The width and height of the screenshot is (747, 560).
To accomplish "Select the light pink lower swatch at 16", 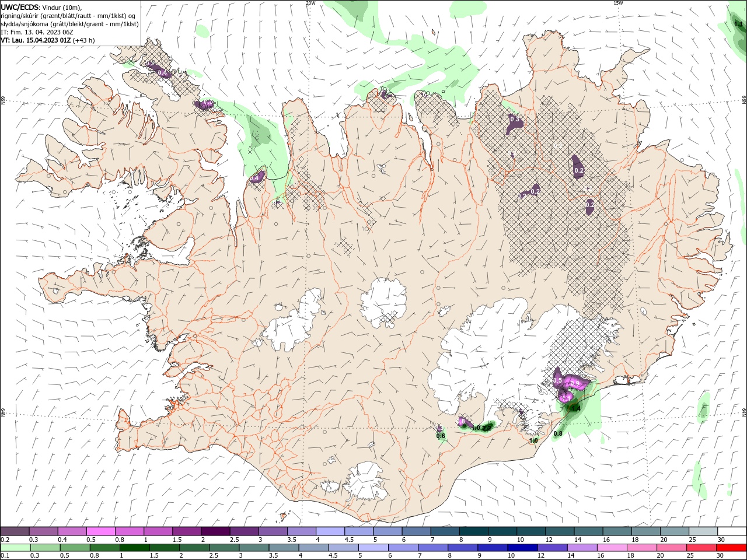I will [x=612, y=547].
